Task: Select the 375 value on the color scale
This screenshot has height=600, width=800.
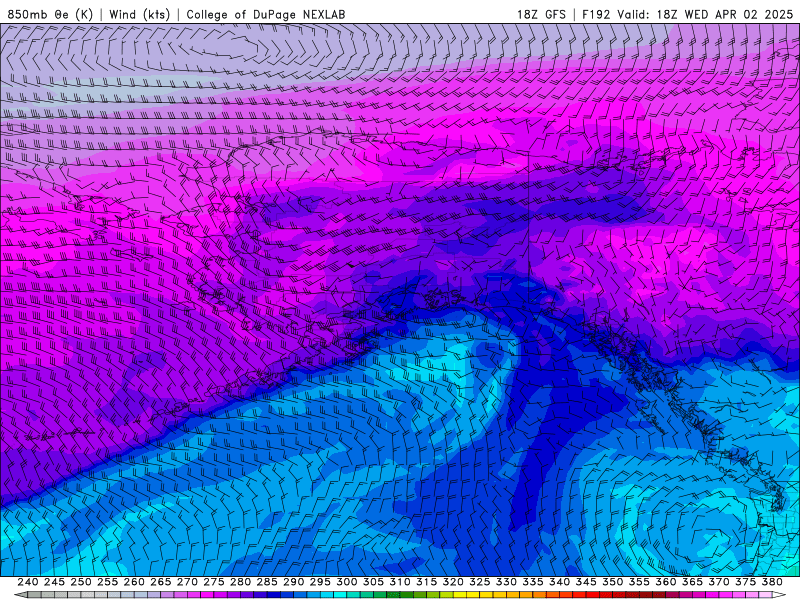Action: pyautogui.click(x=745, y=582)
